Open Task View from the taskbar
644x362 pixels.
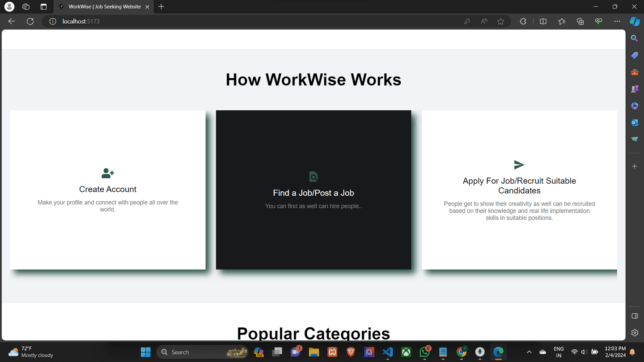click(x=277, y=352)
